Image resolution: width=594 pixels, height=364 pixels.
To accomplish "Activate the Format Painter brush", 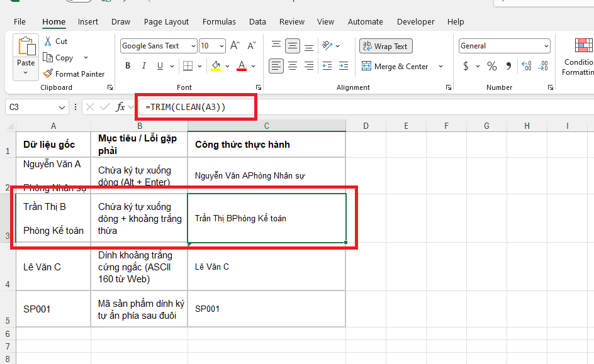I will click(x=74, y=74).
